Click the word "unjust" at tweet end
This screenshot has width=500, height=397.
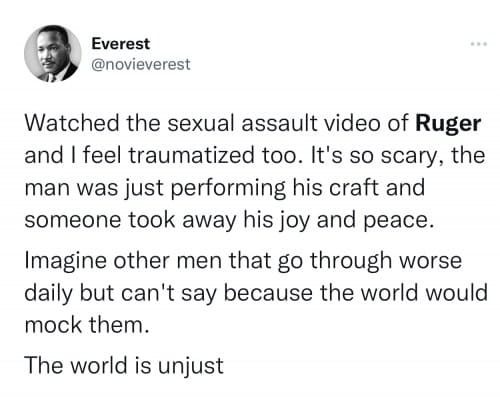(x=190, y=366)
